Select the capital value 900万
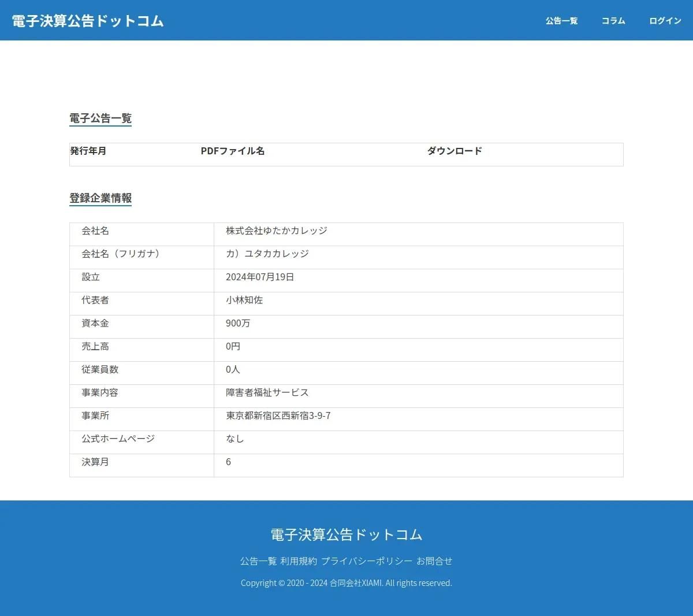This screenshot has width=693, height=616. [238, 323]
